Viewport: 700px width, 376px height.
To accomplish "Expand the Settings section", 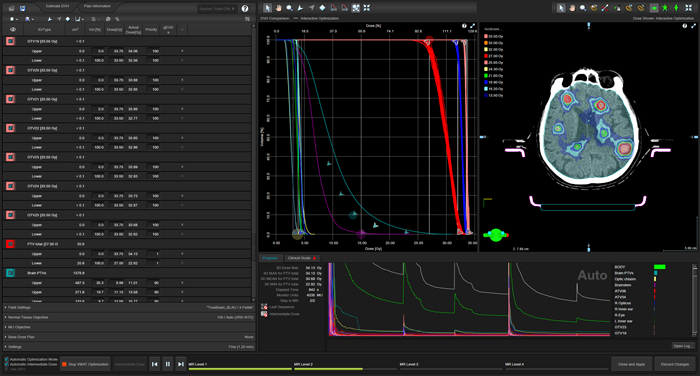I will click(x=129, y=347).
